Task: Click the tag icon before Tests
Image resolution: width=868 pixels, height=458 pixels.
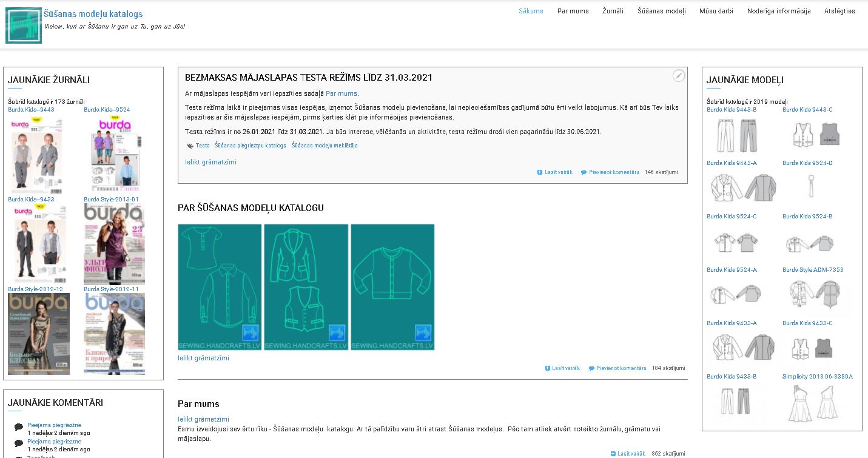Action: pos(190,146)
